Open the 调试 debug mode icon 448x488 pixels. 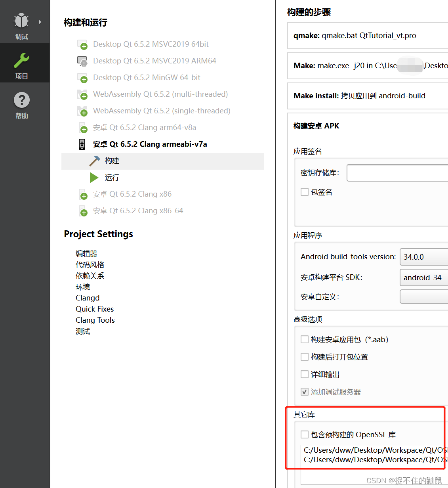21,21
